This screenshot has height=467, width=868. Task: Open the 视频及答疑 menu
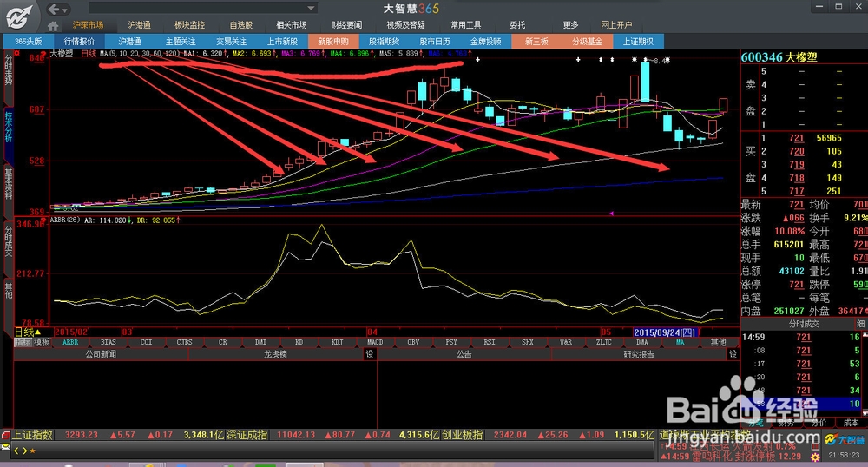click(x=405, y=25)
